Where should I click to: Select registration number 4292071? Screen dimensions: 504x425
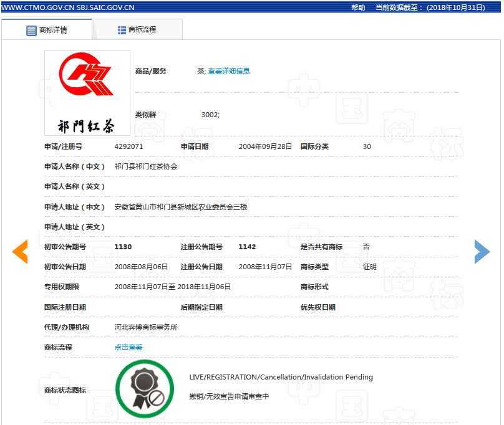coord(128,146)
